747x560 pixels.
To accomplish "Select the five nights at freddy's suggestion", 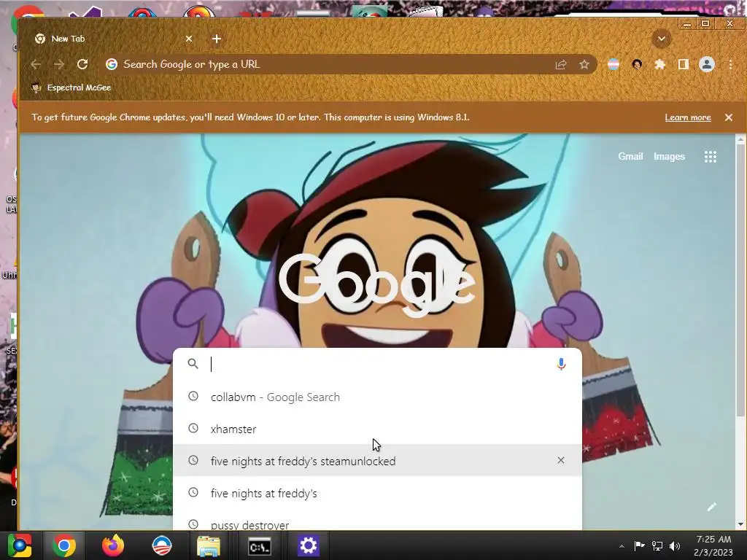I will click(x=377, y=493).
